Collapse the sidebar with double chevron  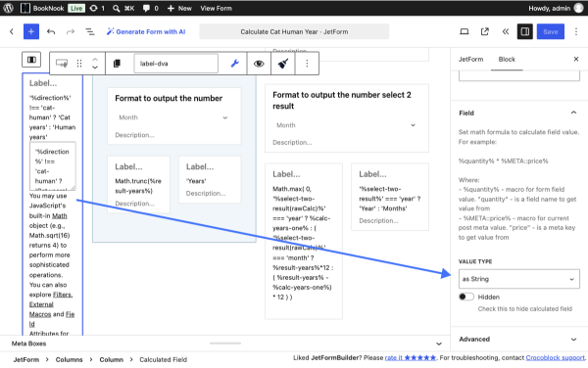pyautogui.click(x=506, y=31)
